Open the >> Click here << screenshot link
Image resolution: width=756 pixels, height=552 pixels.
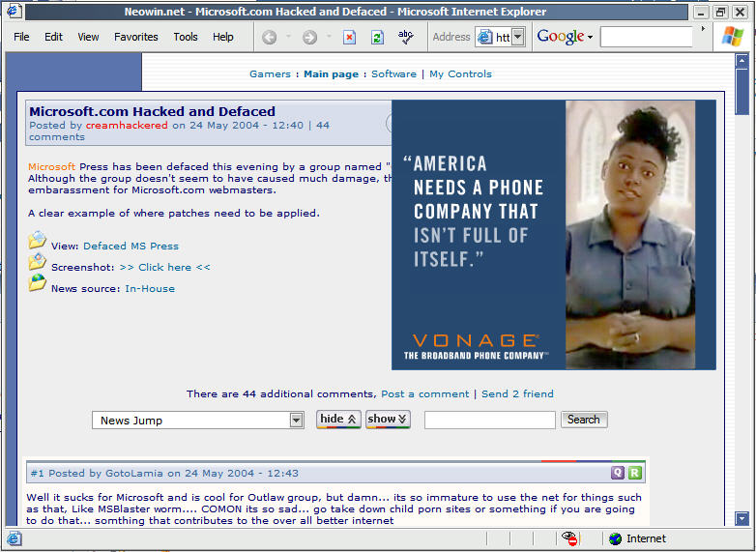pos(165,267)
